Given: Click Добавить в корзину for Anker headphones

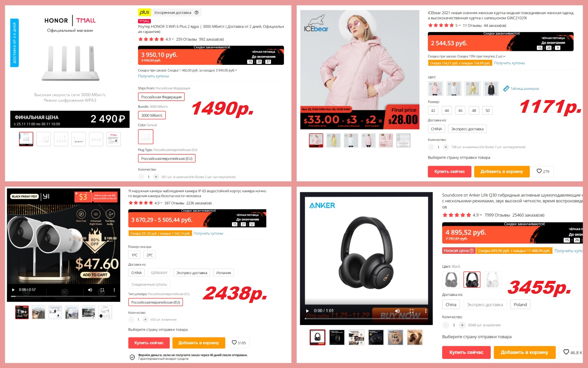Looking at the screenshot, I should pyautogui.click(x=524, y=352).
